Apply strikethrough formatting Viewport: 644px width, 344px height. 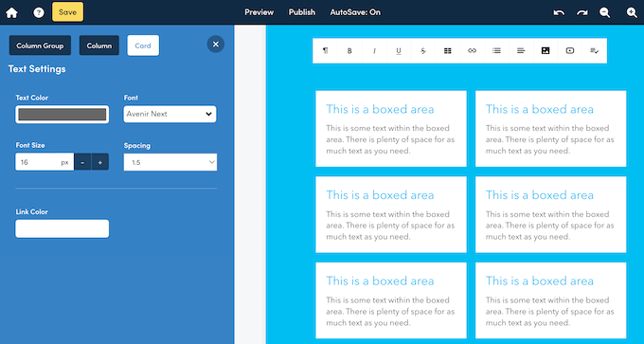click(x=423, y=50)
